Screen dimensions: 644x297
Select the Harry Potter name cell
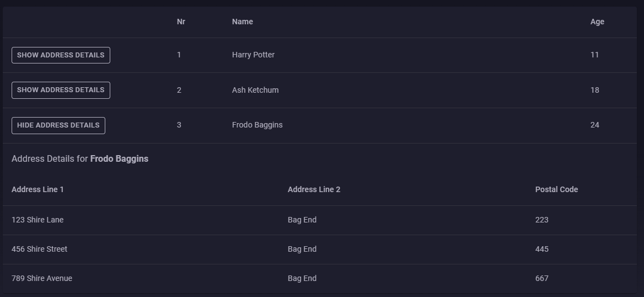pyautogui.click(x=254, y=55)
